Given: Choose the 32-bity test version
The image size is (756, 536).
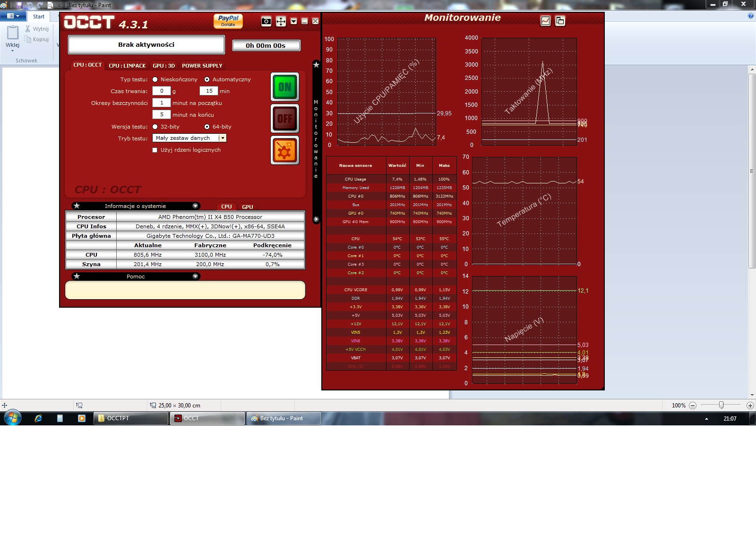Looking at the screenshot, I should click(155, 127).
